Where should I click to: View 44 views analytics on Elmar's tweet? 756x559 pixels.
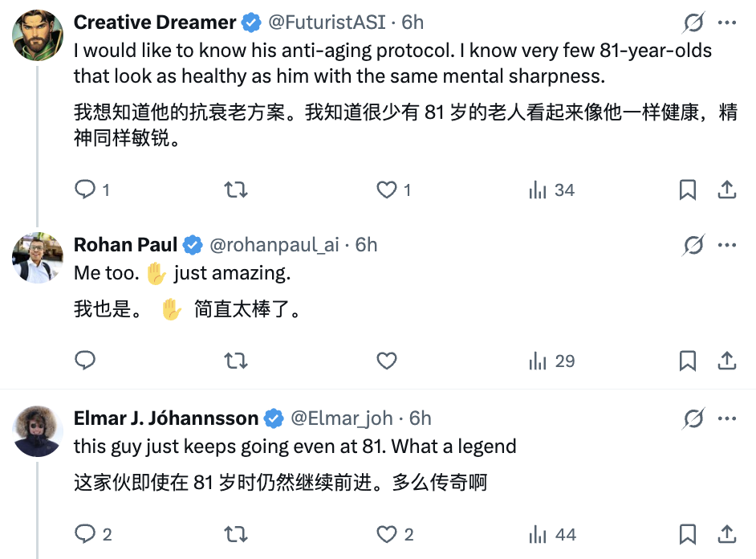pos(552,534)
